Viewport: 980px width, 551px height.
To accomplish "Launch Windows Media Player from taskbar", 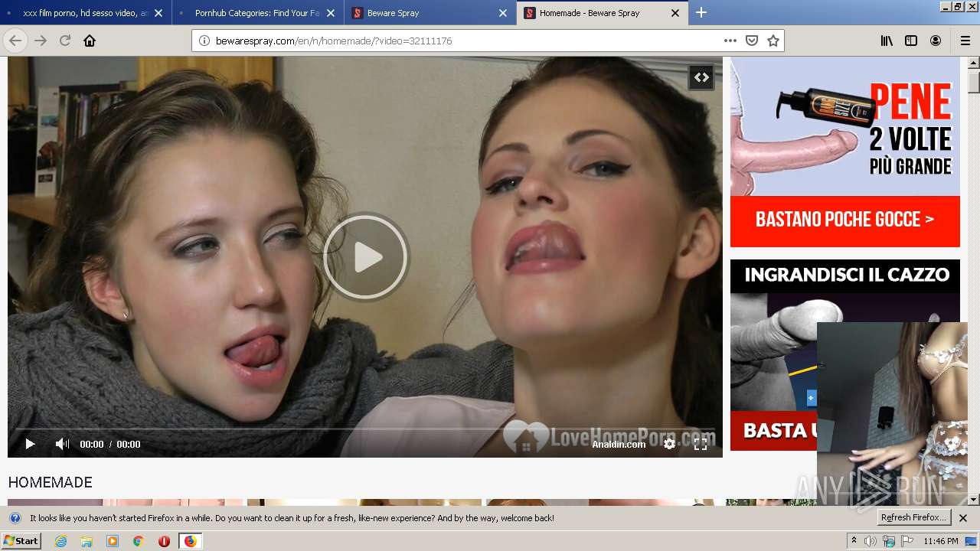I will (113, 541).
